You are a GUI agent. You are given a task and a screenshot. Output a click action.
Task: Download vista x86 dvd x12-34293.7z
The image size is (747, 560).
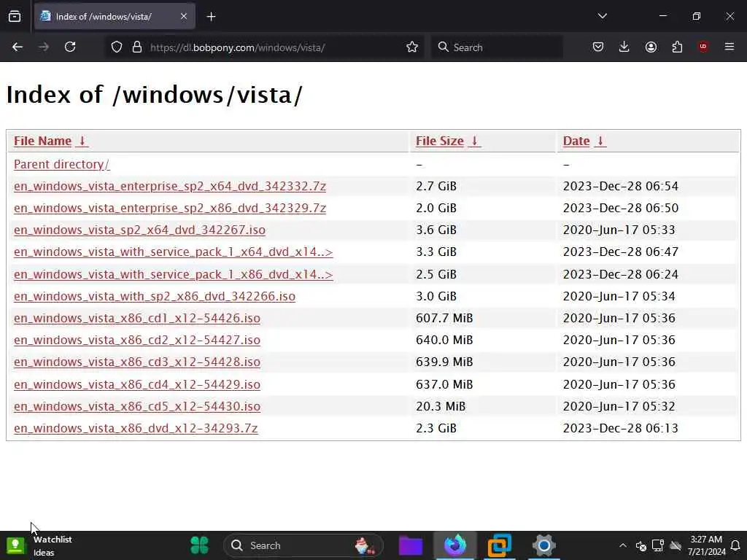(136, 428)
